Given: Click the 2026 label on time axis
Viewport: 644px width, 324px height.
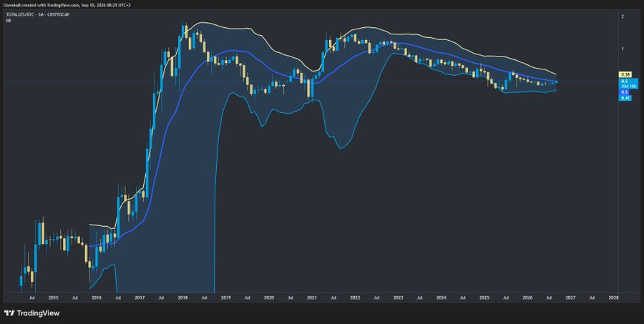Looking at the screenshot, I should tap(527, 297).
